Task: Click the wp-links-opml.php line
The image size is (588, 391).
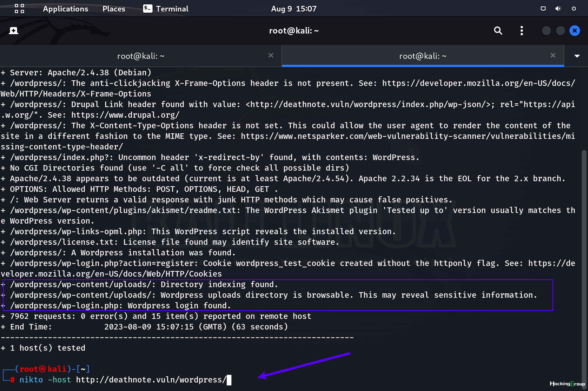Action: click(x=198, y=232)
